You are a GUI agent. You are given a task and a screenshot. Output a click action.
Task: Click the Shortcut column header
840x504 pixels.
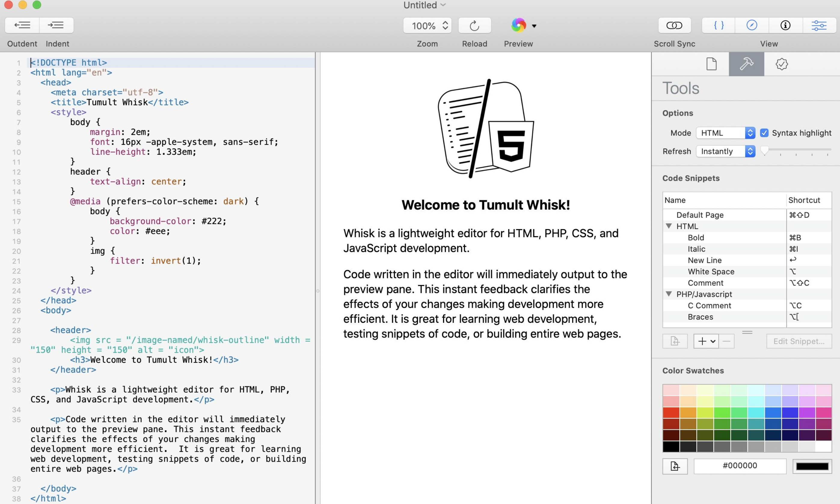(x=809, y=200)
